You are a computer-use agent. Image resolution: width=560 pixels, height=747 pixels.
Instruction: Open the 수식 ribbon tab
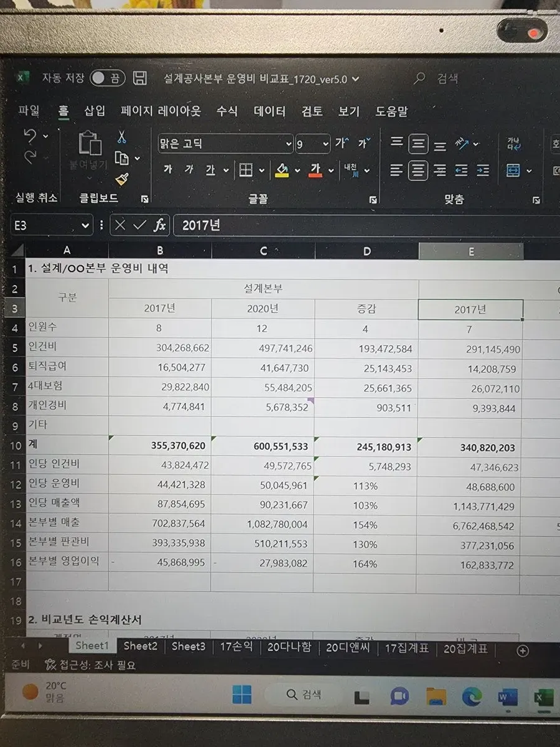pyautogui.click(x=227, y=111)
